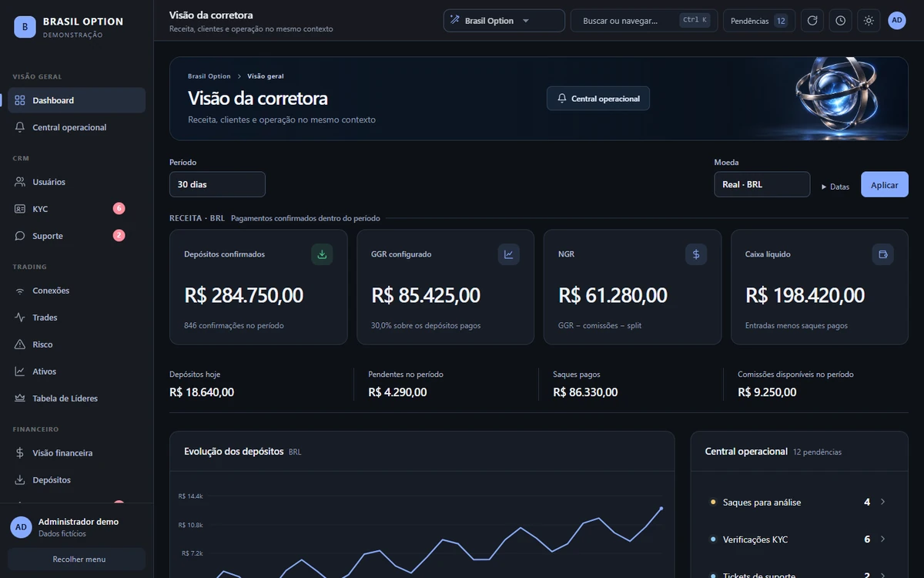Image resolution: width=924 pixels, height=578 pixels.
Task: Click the Buscar ou navegar search field
Action: 644,21
